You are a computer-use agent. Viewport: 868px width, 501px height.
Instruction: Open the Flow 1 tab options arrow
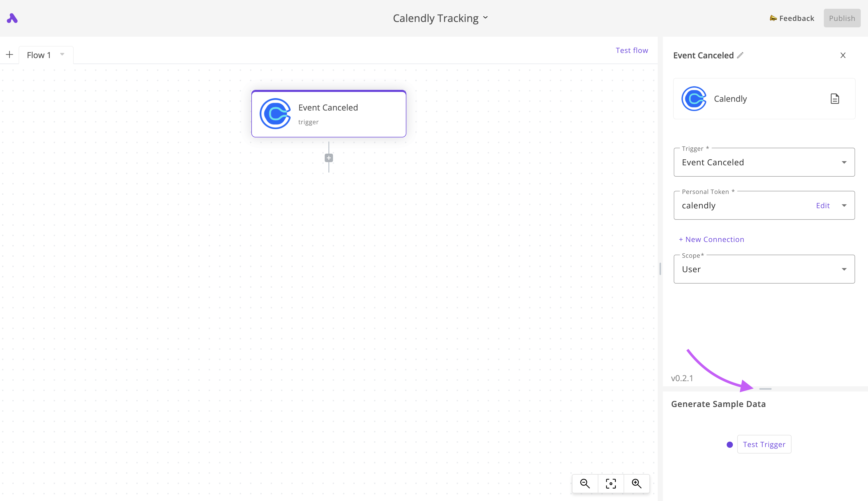(62, 54)
